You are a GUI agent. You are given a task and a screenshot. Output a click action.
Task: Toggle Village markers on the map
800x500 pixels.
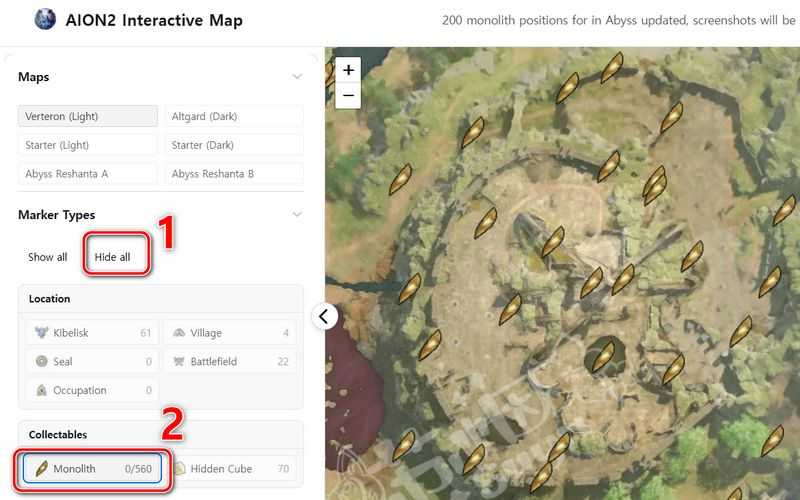(230, 333)
